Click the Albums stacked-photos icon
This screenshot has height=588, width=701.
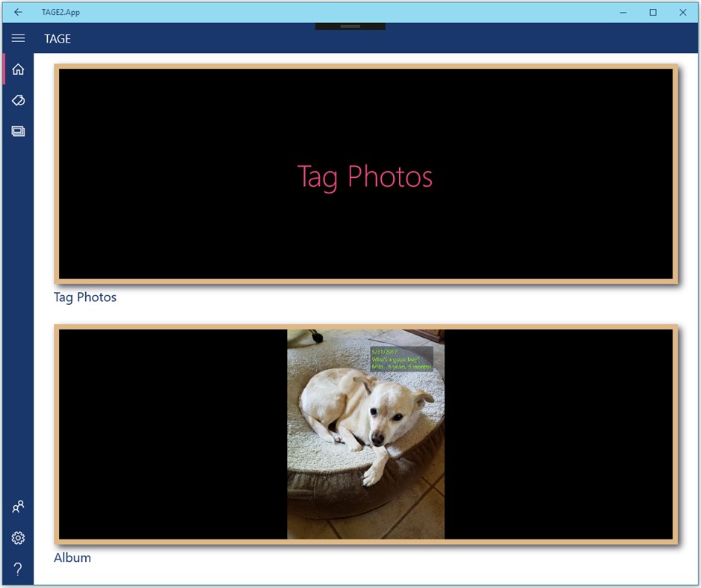(x=18, y=131)
